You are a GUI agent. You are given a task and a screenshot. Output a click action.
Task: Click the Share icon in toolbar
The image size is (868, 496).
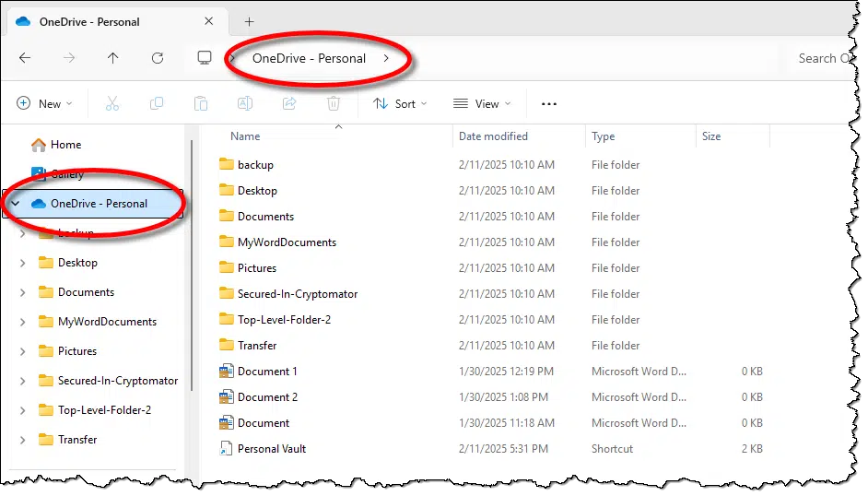[289, 104]
